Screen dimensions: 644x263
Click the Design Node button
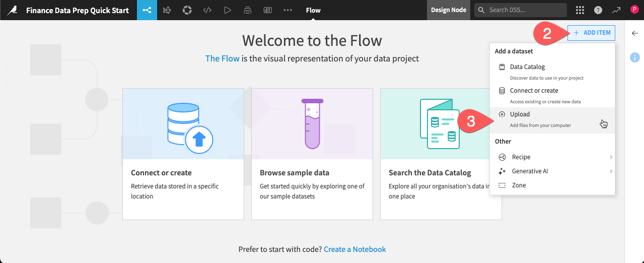[x=449, y=10]
